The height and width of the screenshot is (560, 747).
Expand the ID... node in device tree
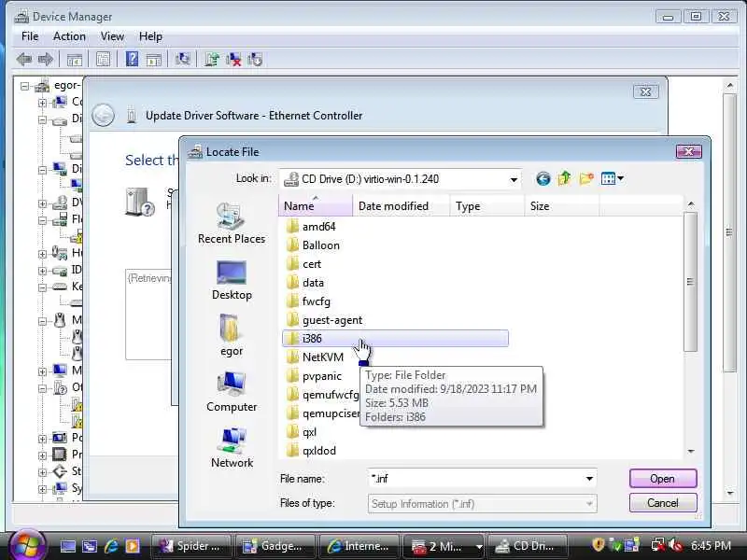pos(42,271)
